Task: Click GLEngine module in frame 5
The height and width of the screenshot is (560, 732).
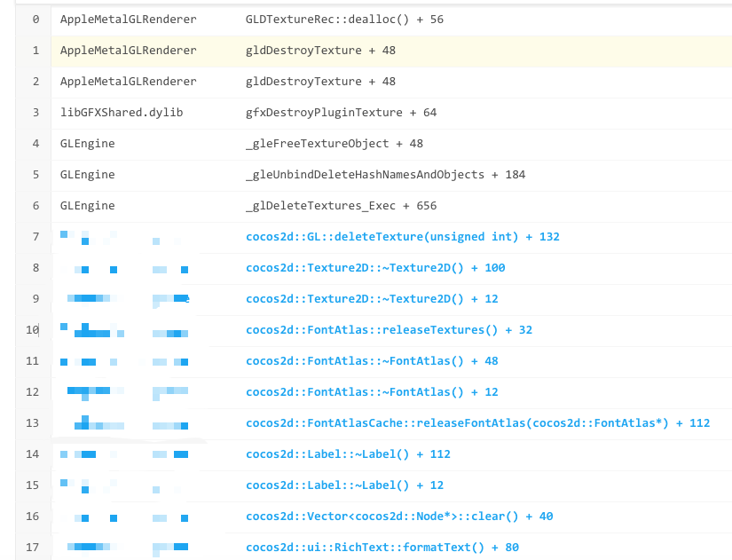Action: [x=87, y=175]
